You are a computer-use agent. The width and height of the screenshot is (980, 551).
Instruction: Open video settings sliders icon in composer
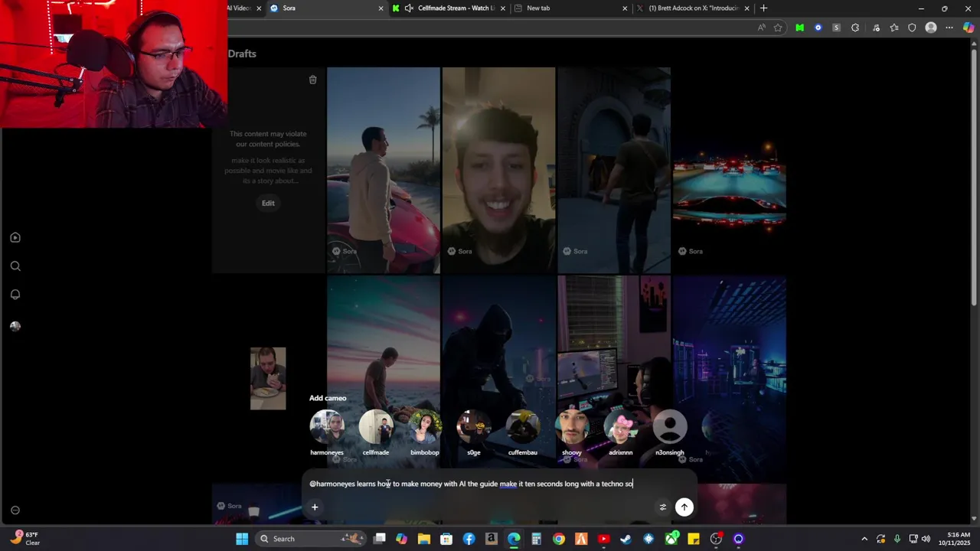click(x=663, y=507)
